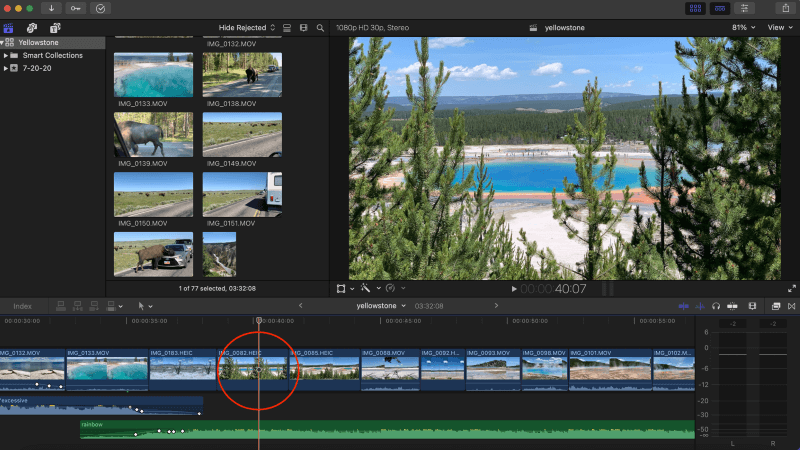The width and height of the screenshot is (800, 450).
Task: Open the View options menu
Action: 780,28
